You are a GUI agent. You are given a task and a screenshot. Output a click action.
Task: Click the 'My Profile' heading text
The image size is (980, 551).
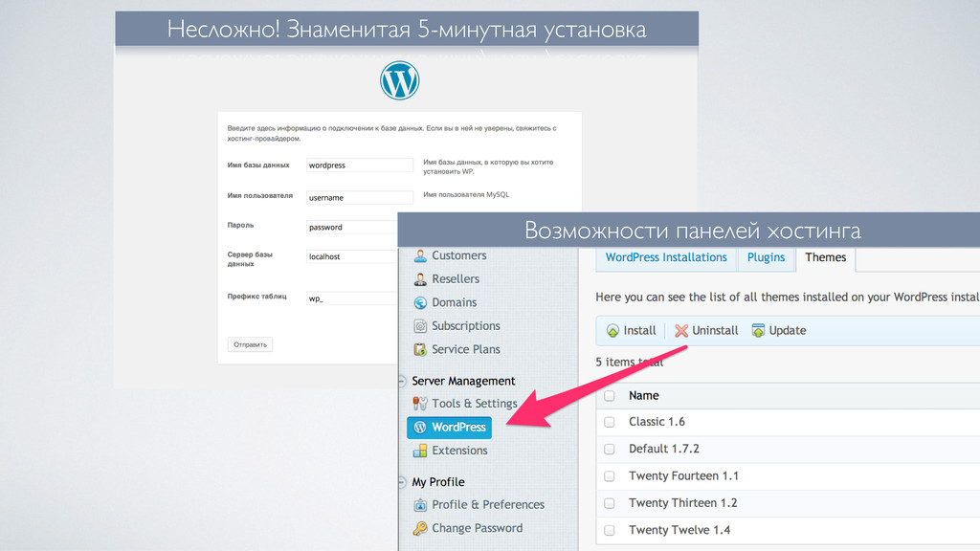click(438, 482)
